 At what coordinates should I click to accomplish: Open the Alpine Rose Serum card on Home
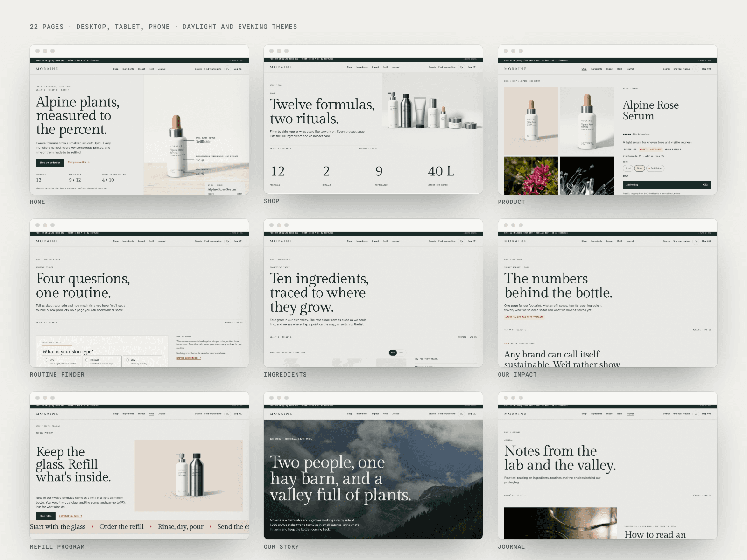(225, 189)
